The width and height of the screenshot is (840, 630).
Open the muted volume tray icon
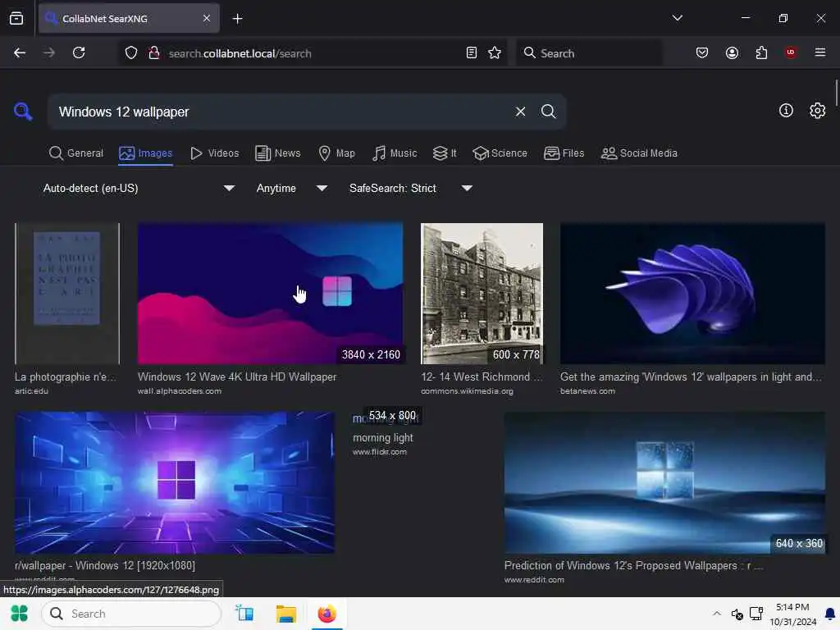click(737, 614)
